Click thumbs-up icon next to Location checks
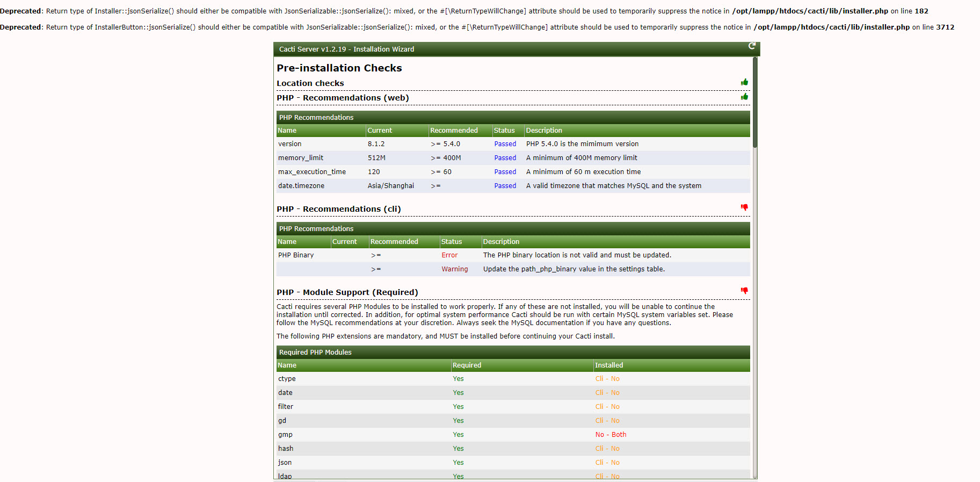 coord(744,82)
